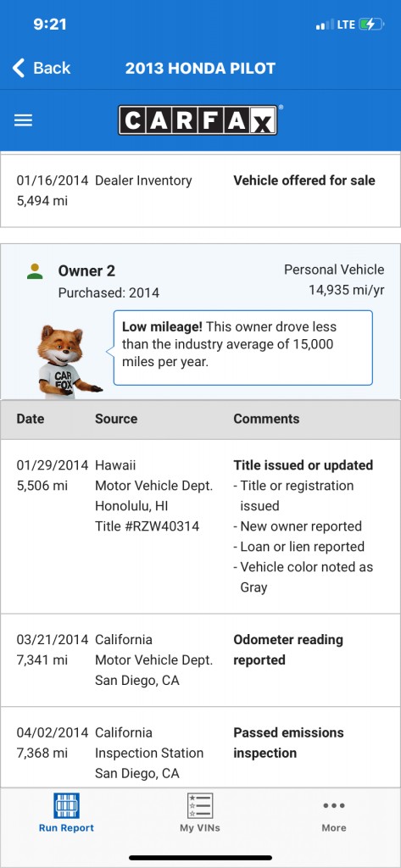Select the Low mileage speech bubble
Viewport: 401px width, 868px height.
242,348
